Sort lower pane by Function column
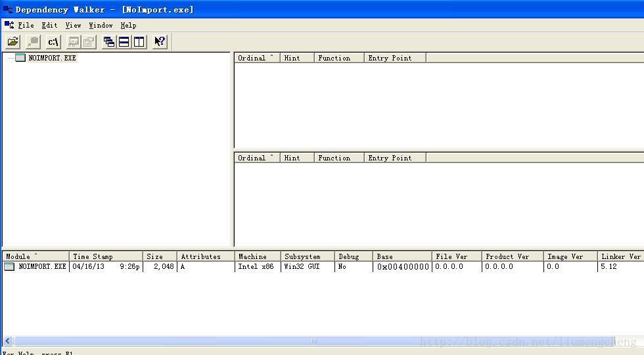 tap(339, 158)
